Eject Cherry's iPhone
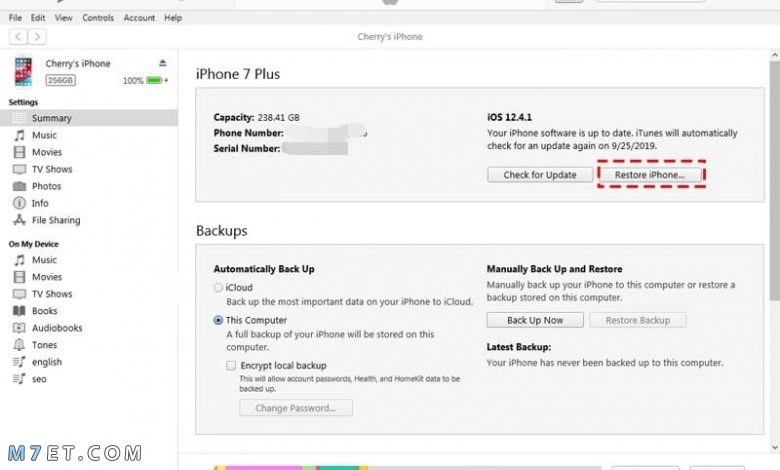The height and width of the screenshot is (470, 780). point(163,63)
